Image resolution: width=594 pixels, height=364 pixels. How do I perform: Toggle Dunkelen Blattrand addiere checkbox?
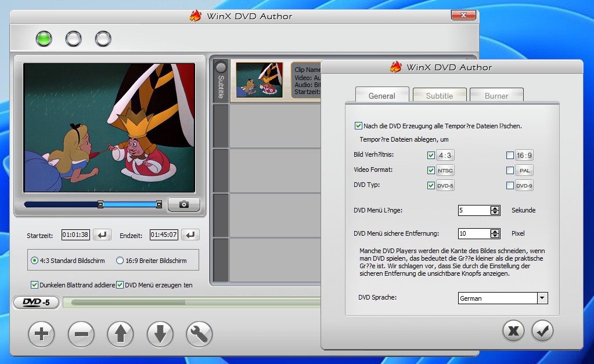tap(34, 285)
